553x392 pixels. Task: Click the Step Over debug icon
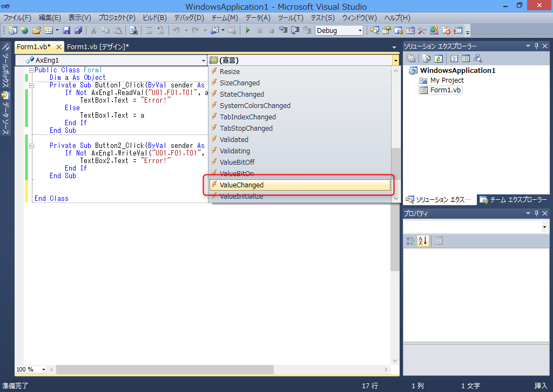[x=295, y=31]
